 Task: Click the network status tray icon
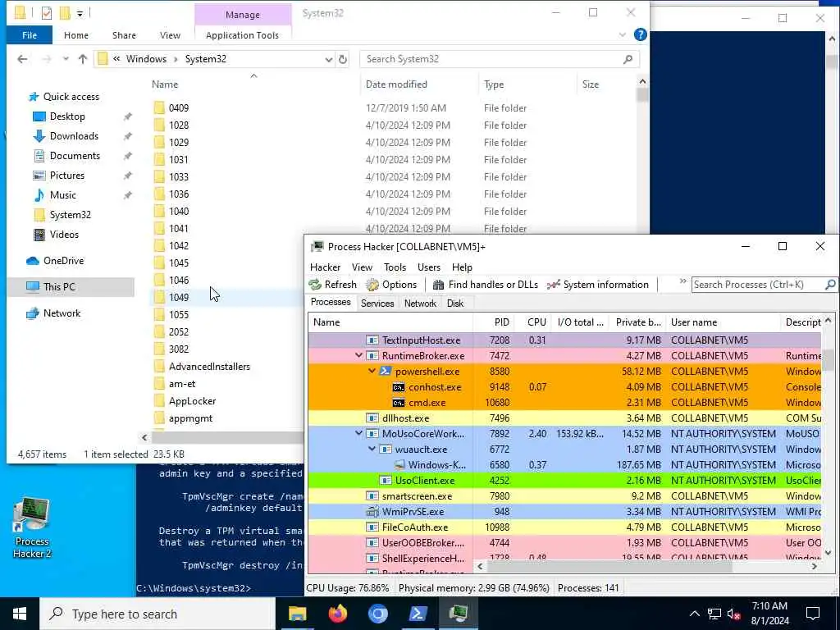pyautogui.click(x=714, y=614)
